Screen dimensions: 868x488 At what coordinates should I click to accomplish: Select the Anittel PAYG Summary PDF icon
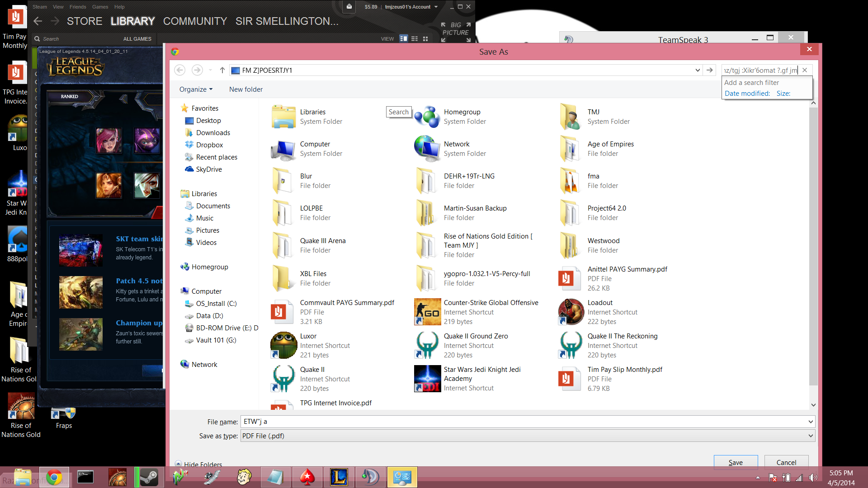[569, 278]
